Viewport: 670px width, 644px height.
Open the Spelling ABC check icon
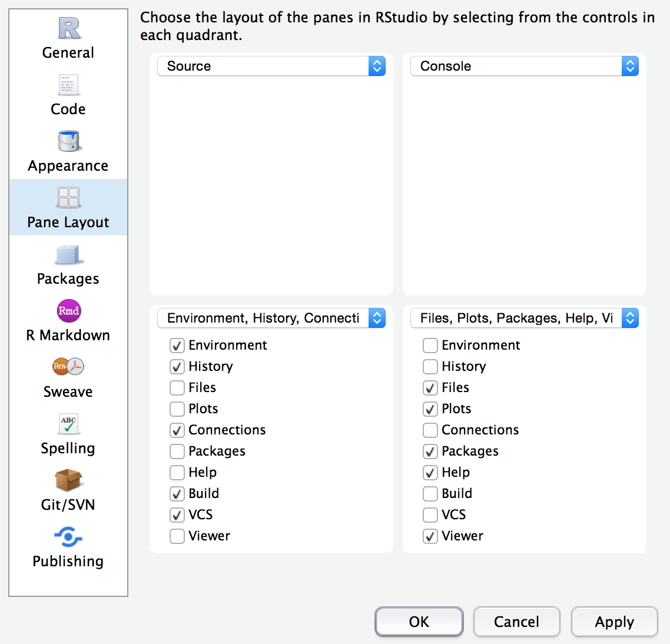[69, 424]
